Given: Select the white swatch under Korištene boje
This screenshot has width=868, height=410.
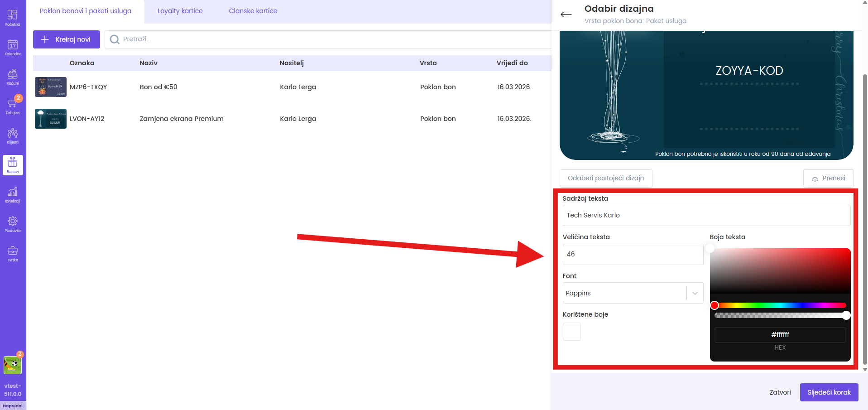Looking at the screenshot, I should (571, 332).
